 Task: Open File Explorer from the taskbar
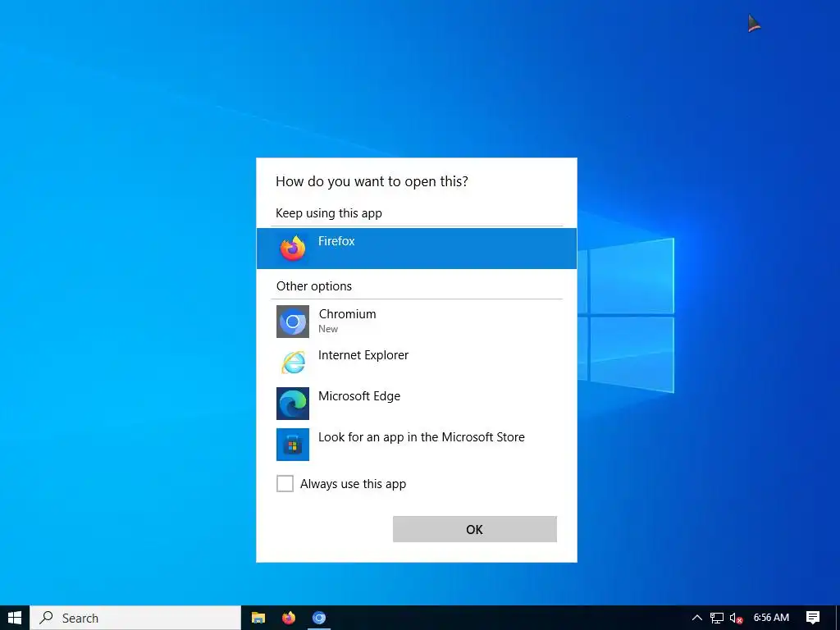click(258, 618)
